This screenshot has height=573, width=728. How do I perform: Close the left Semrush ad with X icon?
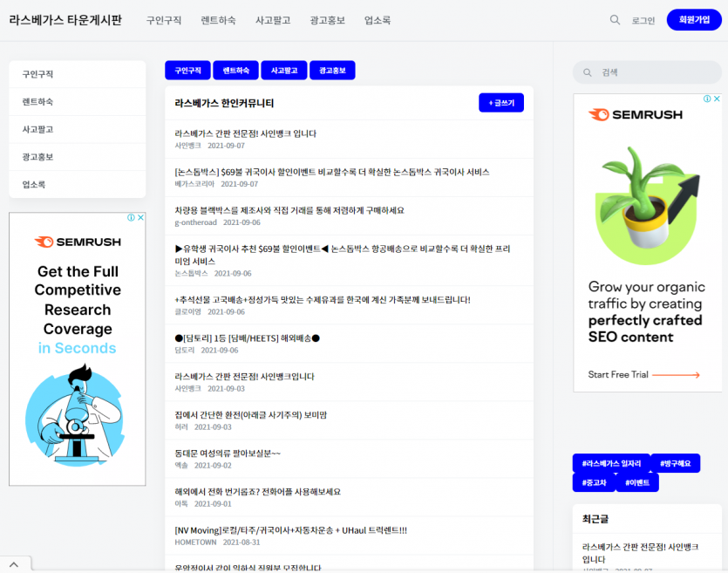click(x=140, y=218)
